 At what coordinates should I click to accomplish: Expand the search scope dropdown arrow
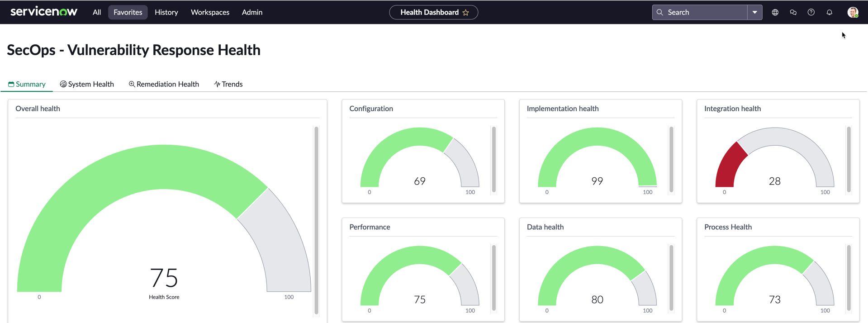coord(755,12)
